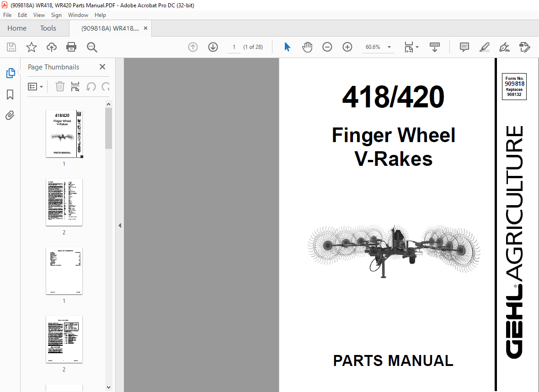Open the Fill & Sign tool
Screen dimensions: 539x392
coord(504,47)
